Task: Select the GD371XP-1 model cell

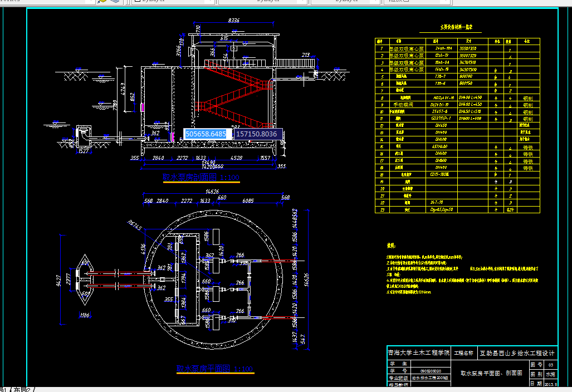Action: coord(441,119)
